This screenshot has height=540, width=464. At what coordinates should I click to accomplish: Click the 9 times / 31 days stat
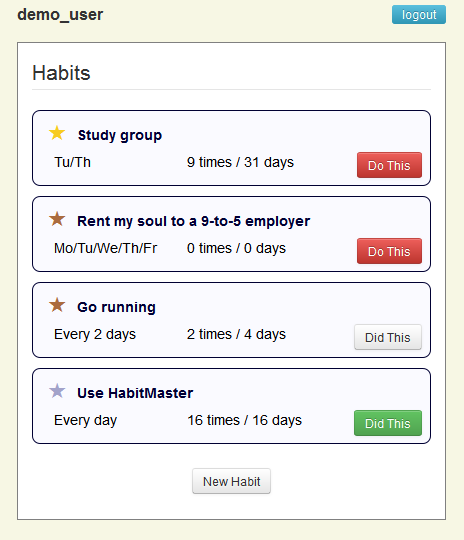click(240, 162)
